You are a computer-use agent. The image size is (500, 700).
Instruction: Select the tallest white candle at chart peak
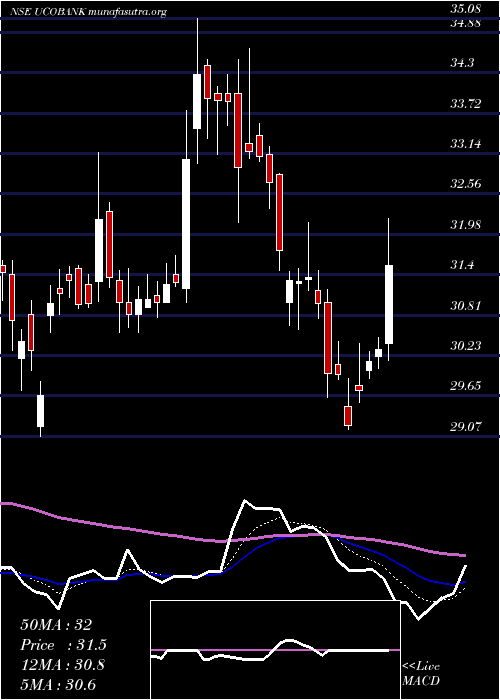[197, 101]
